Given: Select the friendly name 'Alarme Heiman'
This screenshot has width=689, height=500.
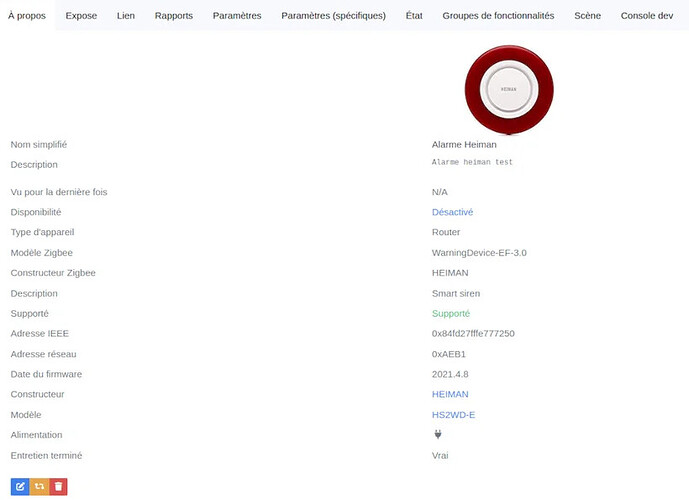Looking at the screenshot, I should point(464,145).
